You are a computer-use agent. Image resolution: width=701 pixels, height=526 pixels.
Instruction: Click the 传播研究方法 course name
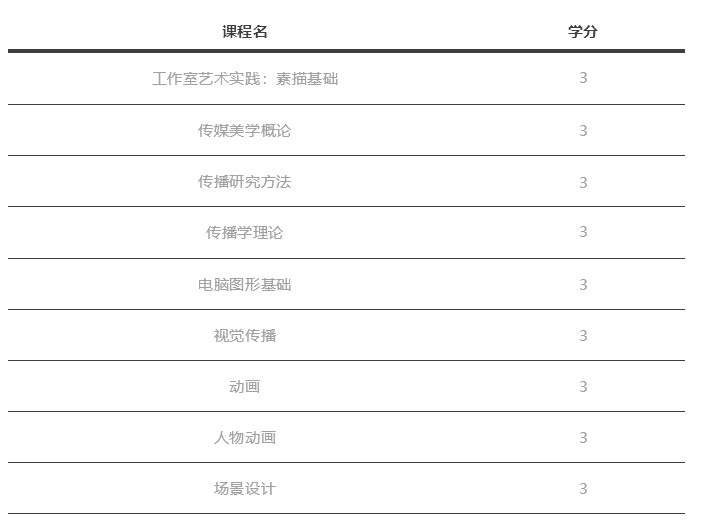click(245, 182)
